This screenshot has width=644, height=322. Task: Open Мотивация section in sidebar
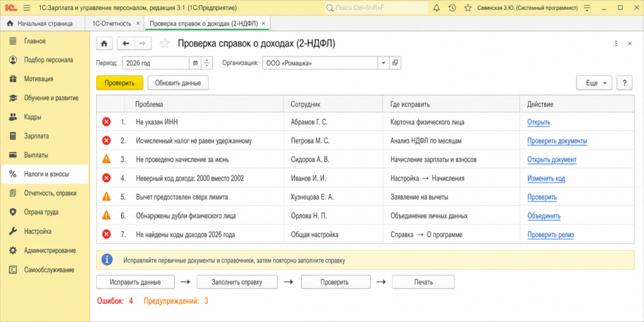coord(45,79)
